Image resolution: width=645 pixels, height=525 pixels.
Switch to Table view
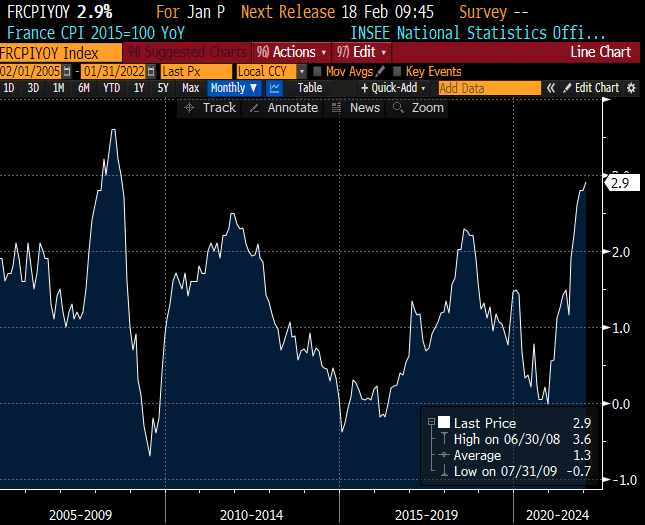[x=310, y=88]
